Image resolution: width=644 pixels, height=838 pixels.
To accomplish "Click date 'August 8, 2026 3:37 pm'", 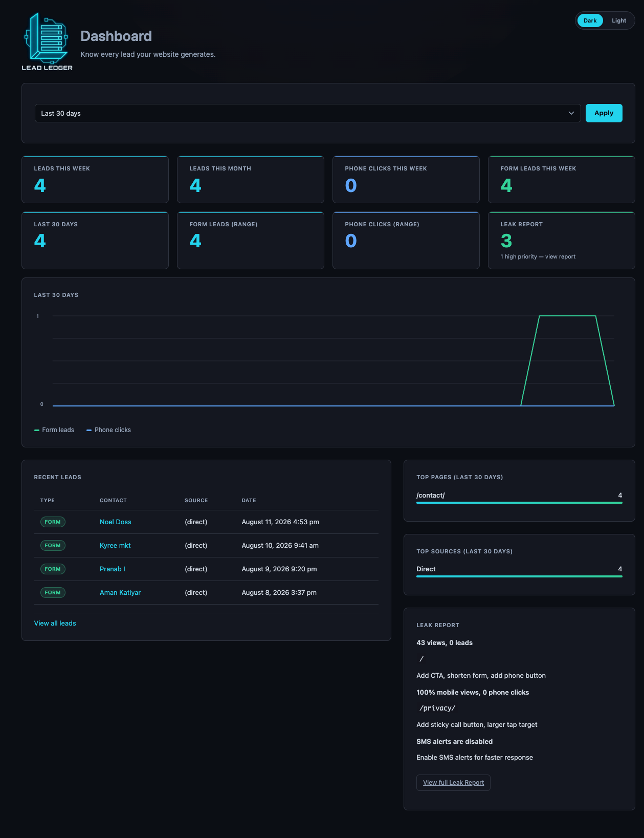I will click(x=279, y=592).
